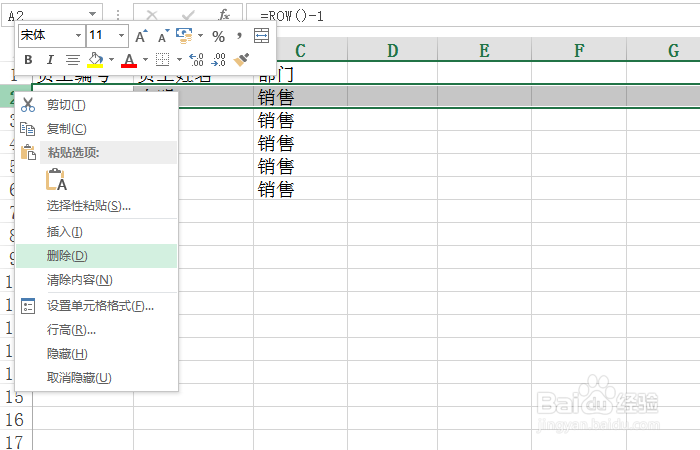Click formula bar confirm checkmark
700x450 pixels.
188,15
